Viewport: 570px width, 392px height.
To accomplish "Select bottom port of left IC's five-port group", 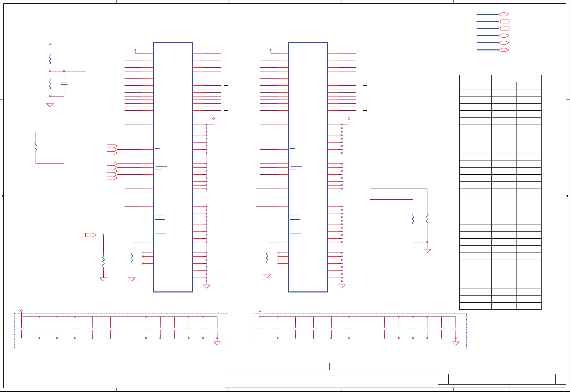I will 112,178.
